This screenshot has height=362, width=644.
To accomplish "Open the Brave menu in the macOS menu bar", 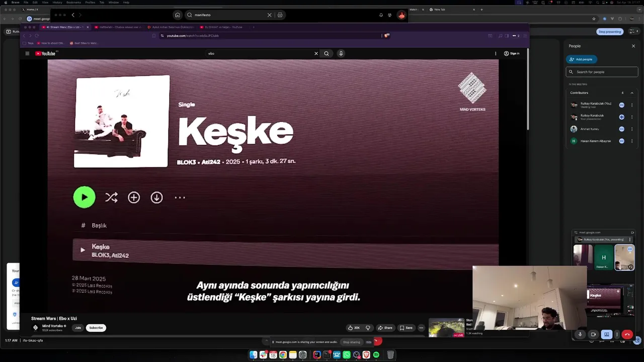I will click(16, 3).
